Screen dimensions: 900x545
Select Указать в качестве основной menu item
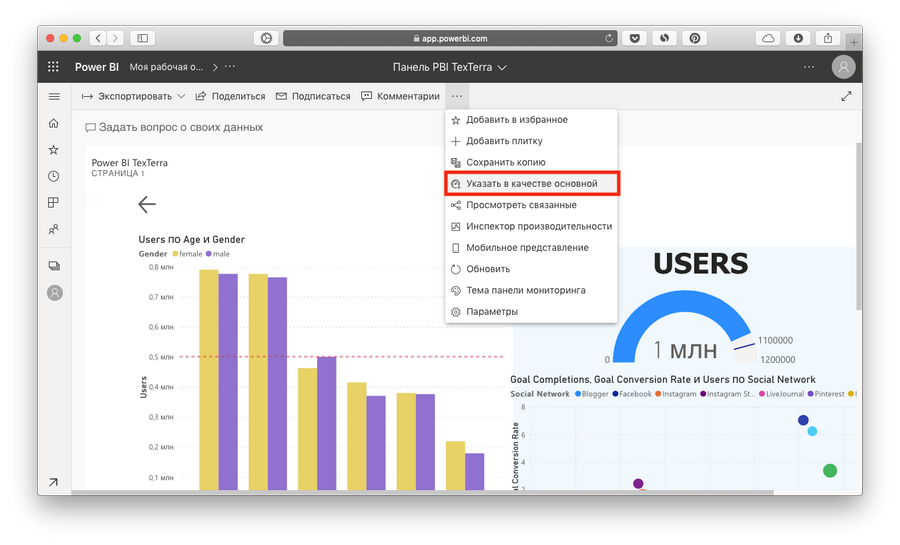click(x=531, y=184)
